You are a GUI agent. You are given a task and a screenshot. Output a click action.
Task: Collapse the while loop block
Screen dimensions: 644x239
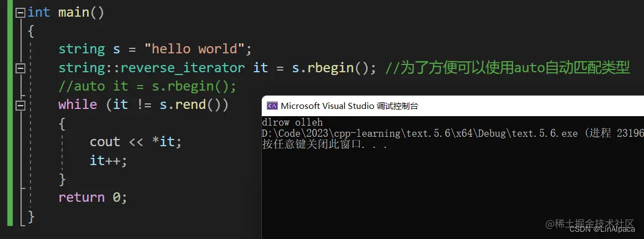click(x=20, y=105)
